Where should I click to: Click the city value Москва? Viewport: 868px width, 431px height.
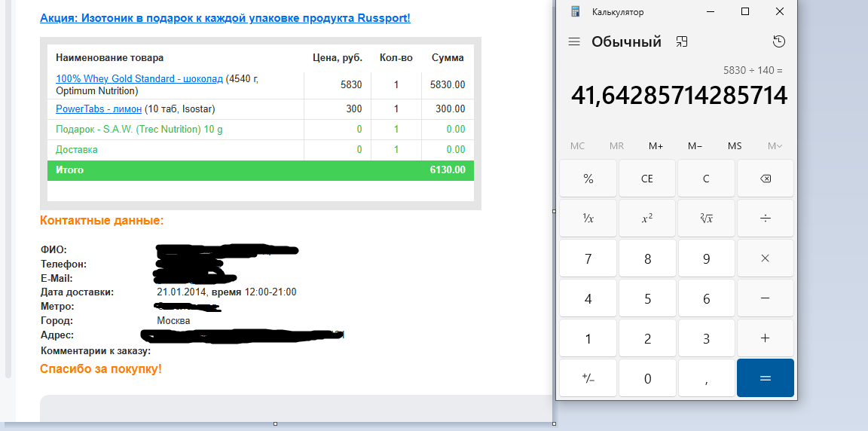[173, 320]
